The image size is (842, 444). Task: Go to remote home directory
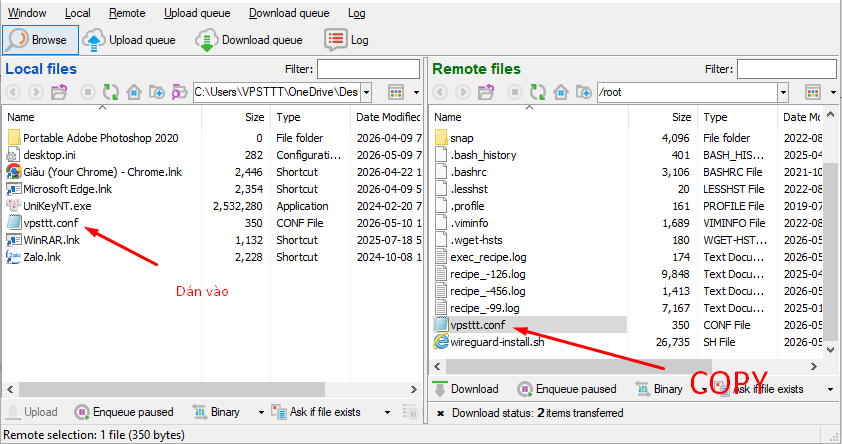[561, 92]
